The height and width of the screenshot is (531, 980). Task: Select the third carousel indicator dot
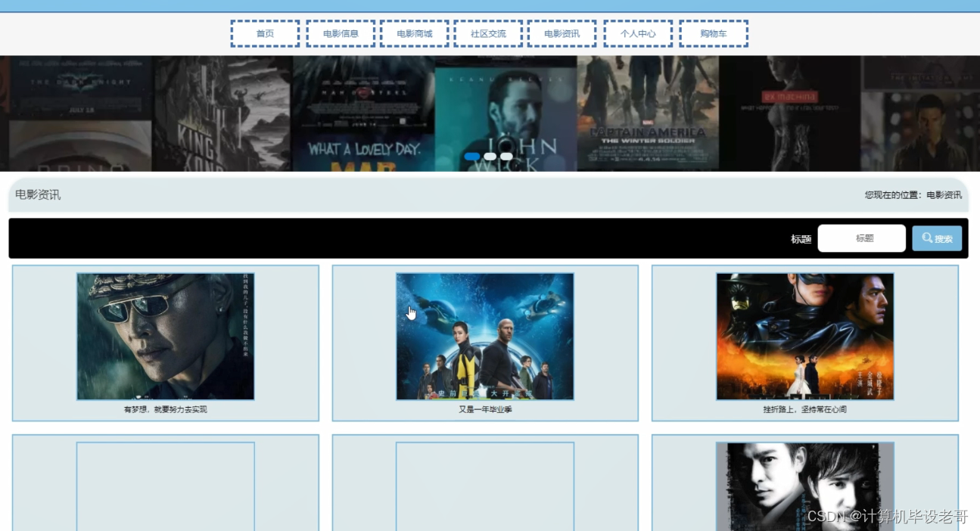coord(506,157)
